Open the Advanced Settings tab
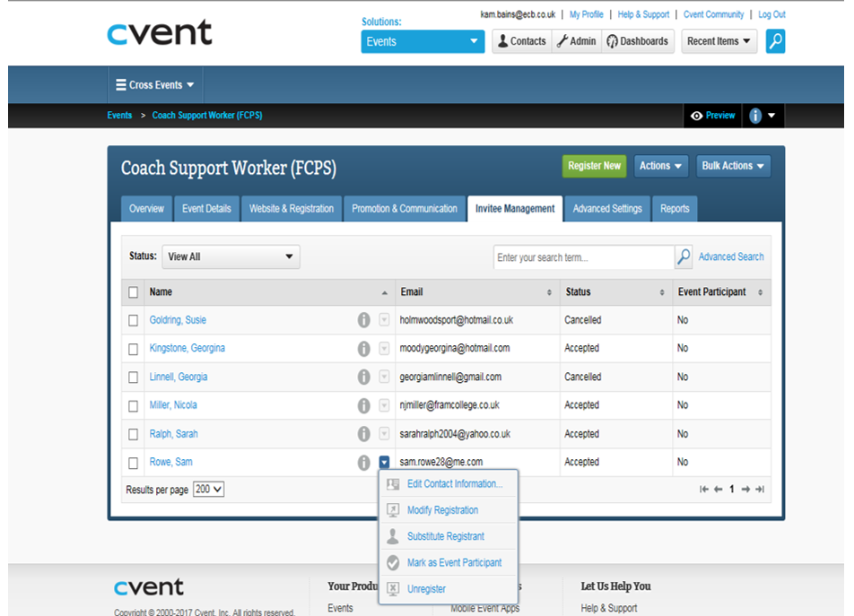The height and width of the screenshot is (616, 854). point(607,209)
